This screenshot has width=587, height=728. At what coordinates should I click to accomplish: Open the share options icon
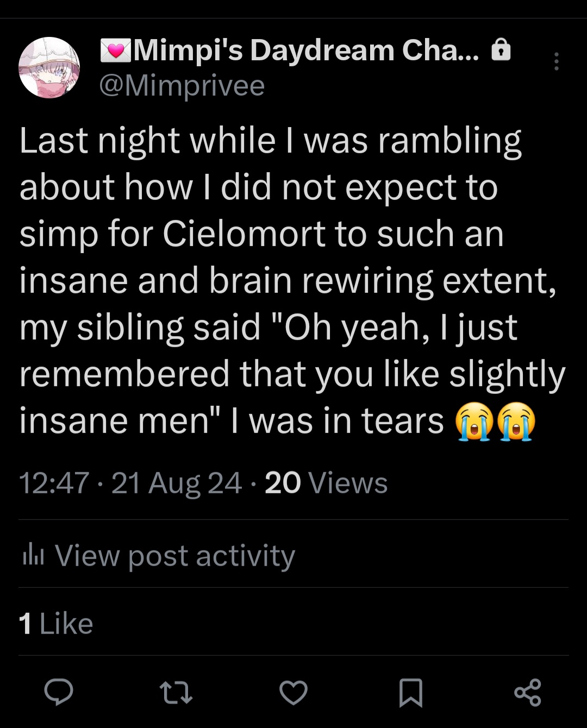pyautogui.click(x=527, y=693)
